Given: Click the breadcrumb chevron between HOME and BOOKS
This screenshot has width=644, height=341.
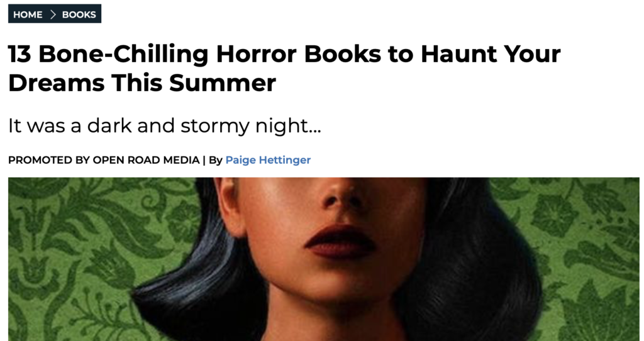Looking at the screenshot, I should 53,14.
